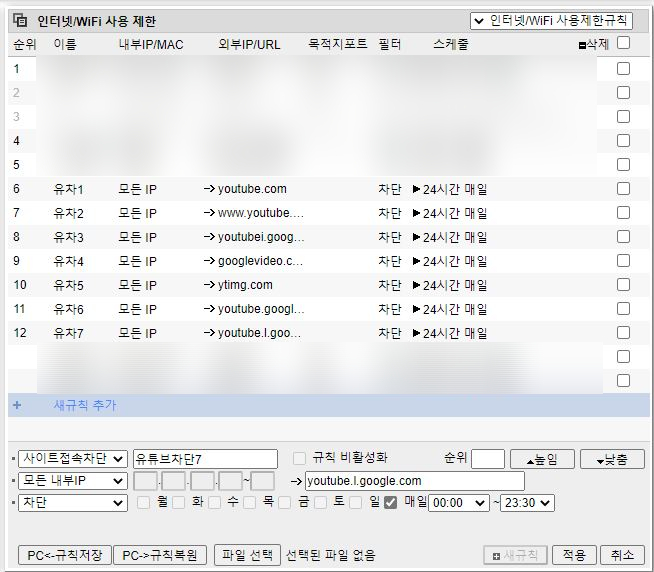654x572 pixels.
Task: Check the delete box for rule 3
Action: coord(623,116)
